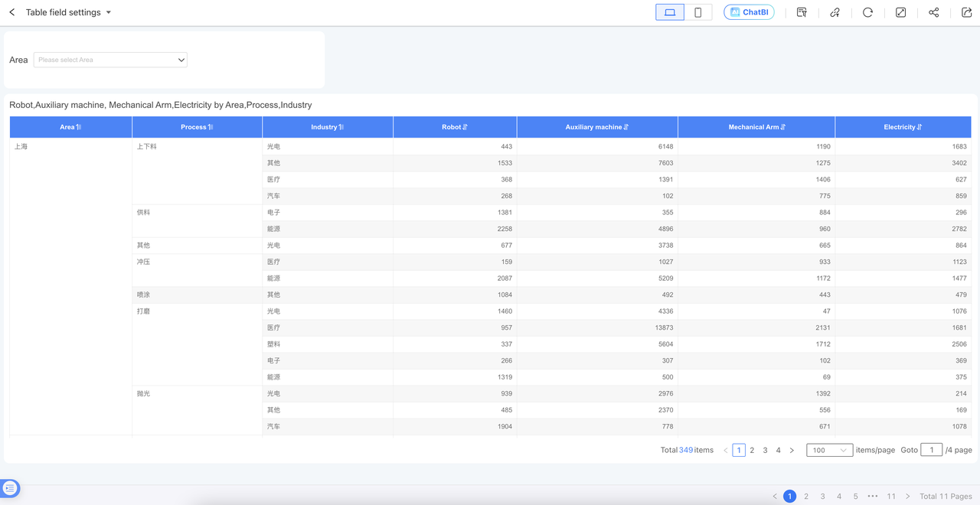980x505 pixels.
Task: Click Robot value 2258
Action: pos(505,229)
